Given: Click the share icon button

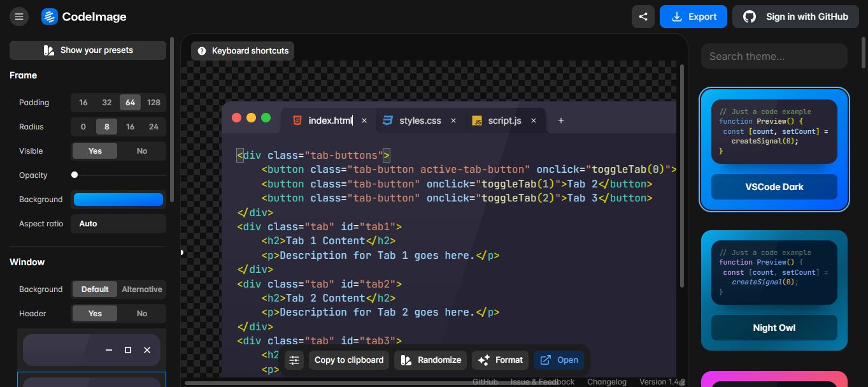Looking at the screenshot, I should 643,17.
